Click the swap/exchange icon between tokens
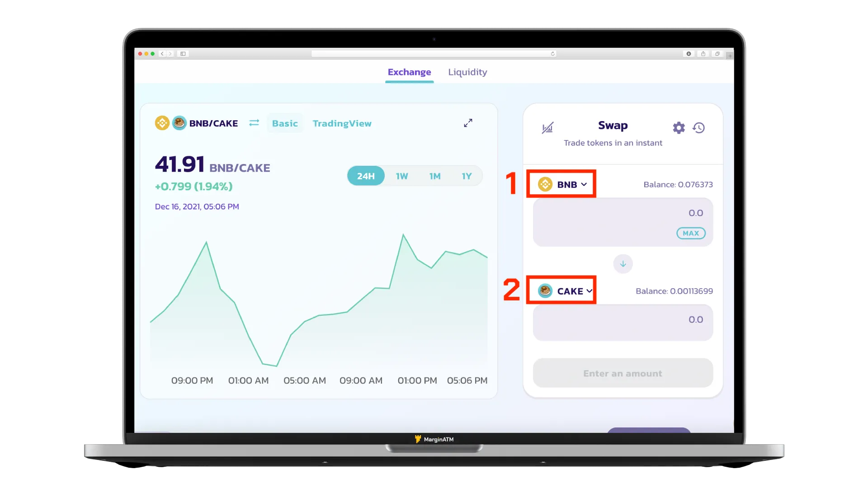This screenshot has height=488, width=868. (x=623, y=263)
